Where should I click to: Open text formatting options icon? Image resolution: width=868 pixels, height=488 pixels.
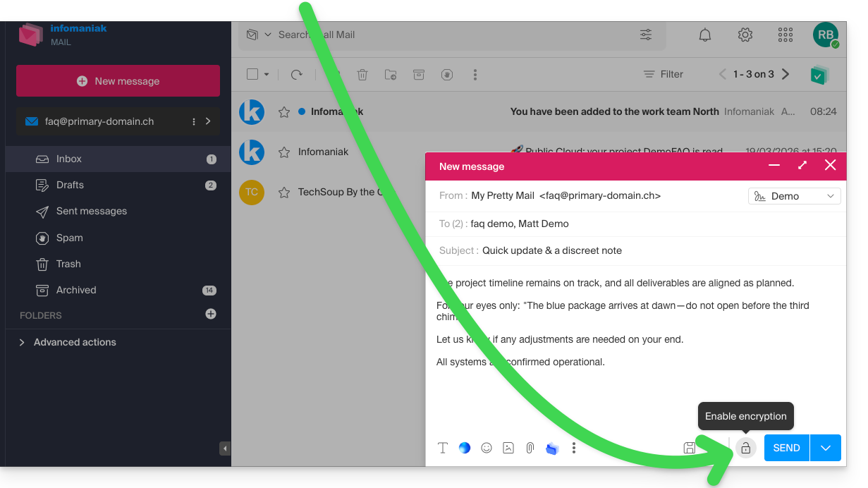[x=443, y=448]
